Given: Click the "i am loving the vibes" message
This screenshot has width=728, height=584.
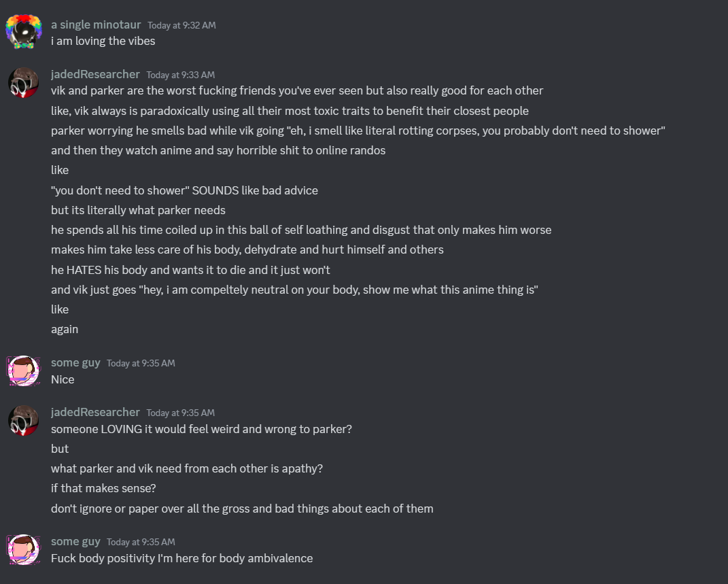Looking at the screenshot, I should pos(103,41).
